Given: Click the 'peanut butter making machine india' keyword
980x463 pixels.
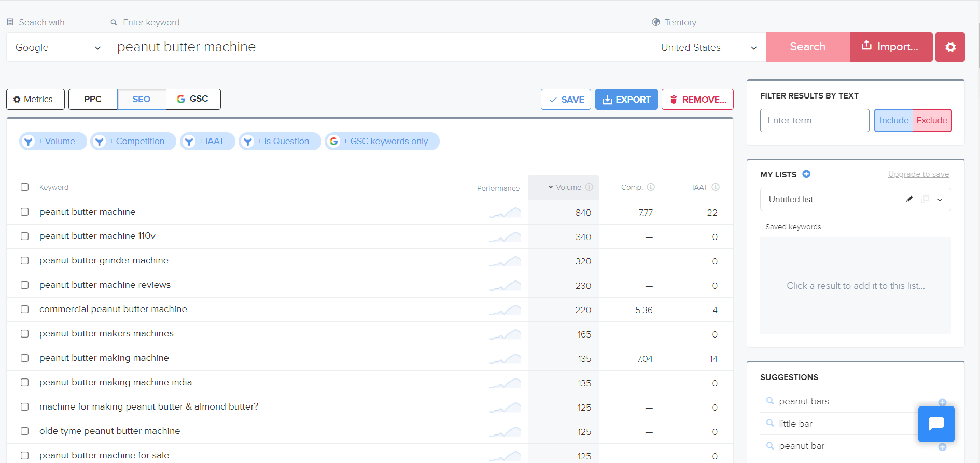Looking at the screenshot, I should pyautogui.click(x=116, y=382).
